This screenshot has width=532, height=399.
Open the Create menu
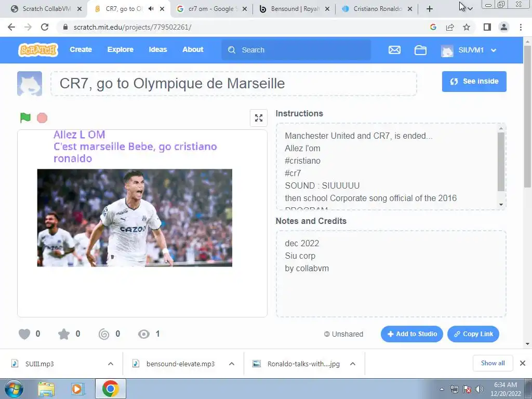81,49
